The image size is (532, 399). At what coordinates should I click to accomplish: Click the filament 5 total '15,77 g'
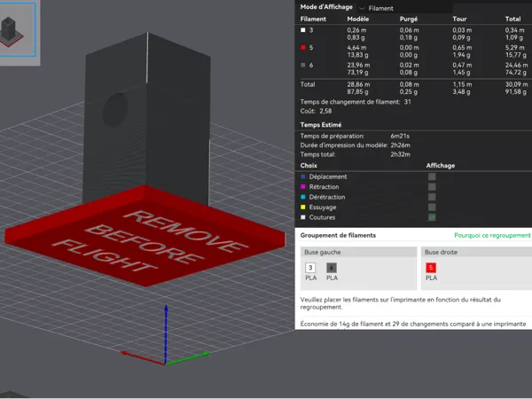[x=516, y=55]
